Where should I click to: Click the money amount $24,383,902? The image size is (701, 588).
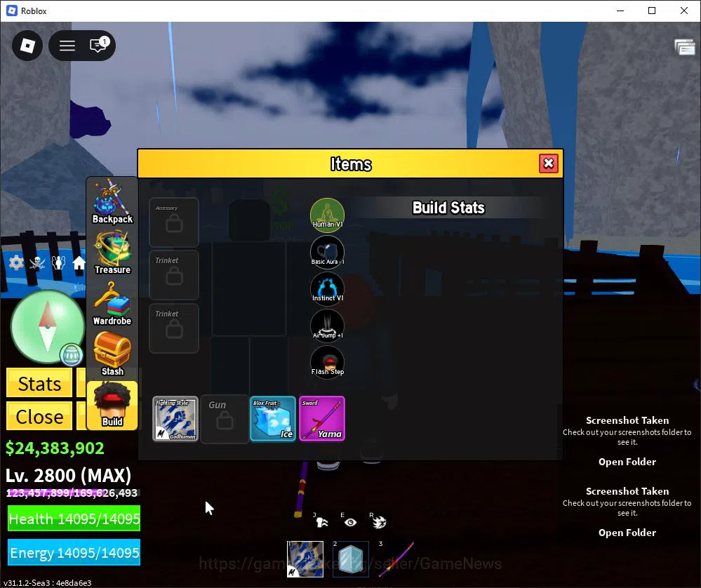tap(55, 448)
